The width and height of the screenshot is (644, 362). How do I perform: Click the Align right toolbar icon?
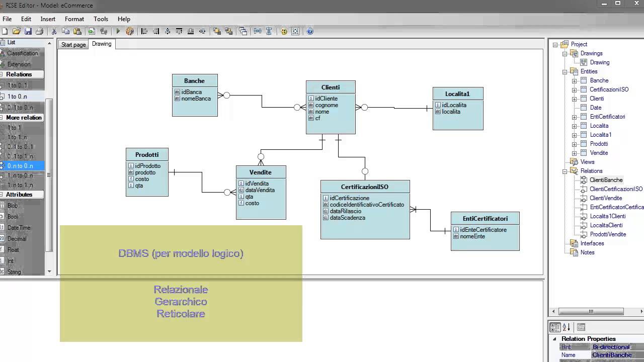[156, 31]
